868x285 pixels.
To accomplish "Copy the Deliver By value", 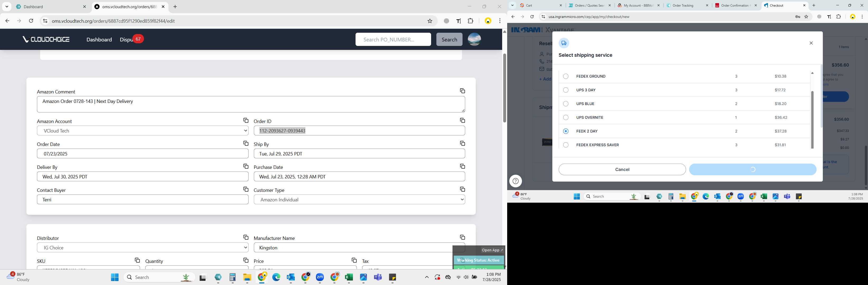I will pyautogui.click(x=246, y=166).
